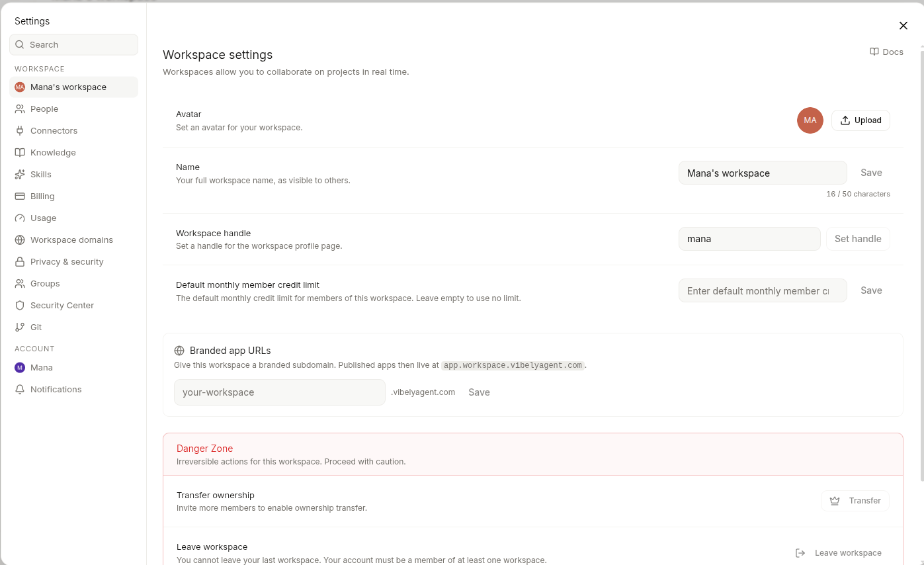
Task: Open the Knowledge settings page
Action: pos(74,153)
